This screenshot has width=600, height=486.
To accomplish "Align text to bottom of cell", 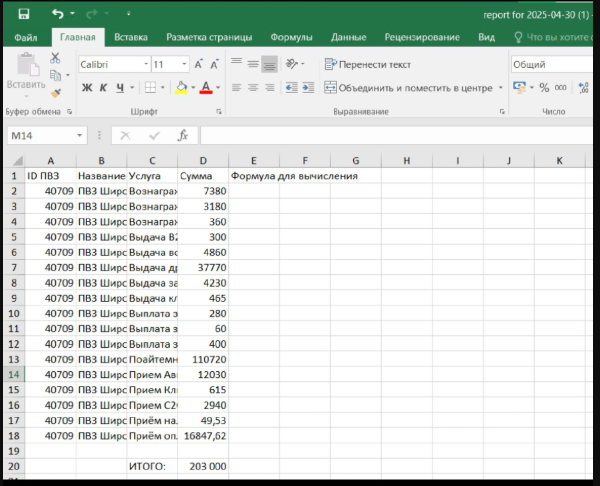I will 269,64.
